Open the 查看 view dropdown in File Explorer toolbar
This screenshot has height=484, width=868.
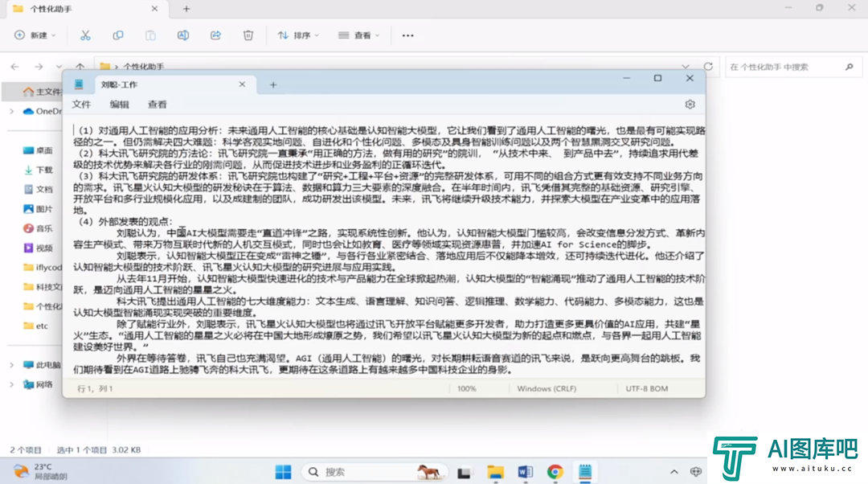(358, 35)
